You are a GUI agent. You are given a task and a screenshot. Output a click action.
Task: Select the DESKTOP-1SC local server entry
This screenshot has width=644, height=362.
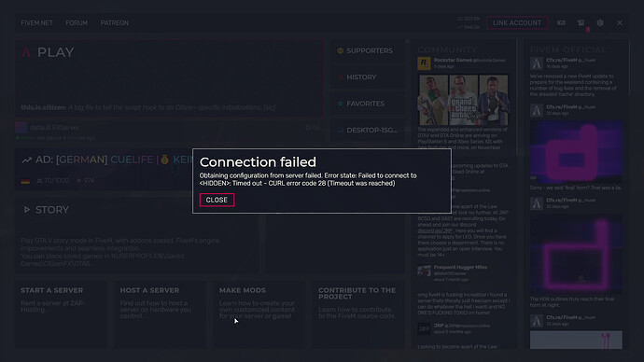tap(368, 130)
